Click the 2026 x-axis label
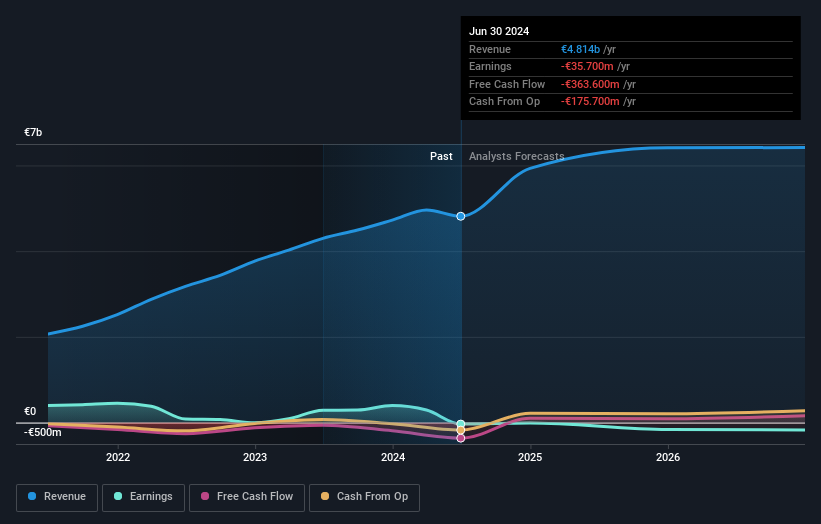 click(668, 457)
